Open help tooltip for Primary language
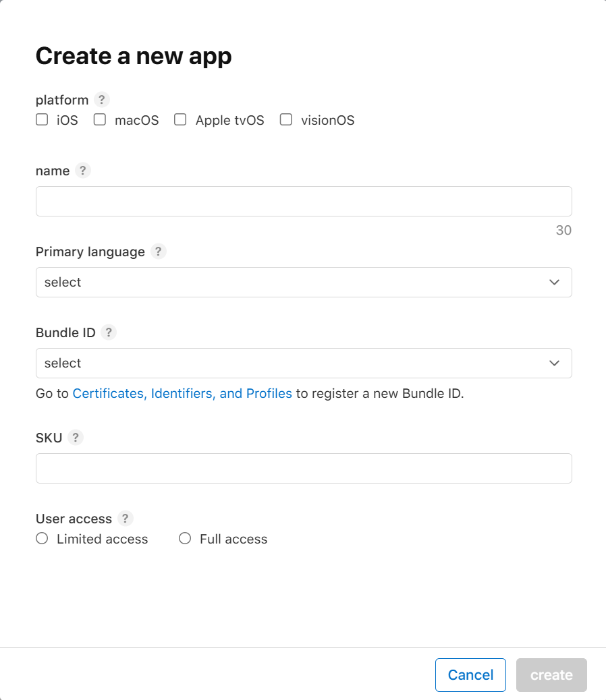This screenshot has height=700, width=606. click(158, 252)
